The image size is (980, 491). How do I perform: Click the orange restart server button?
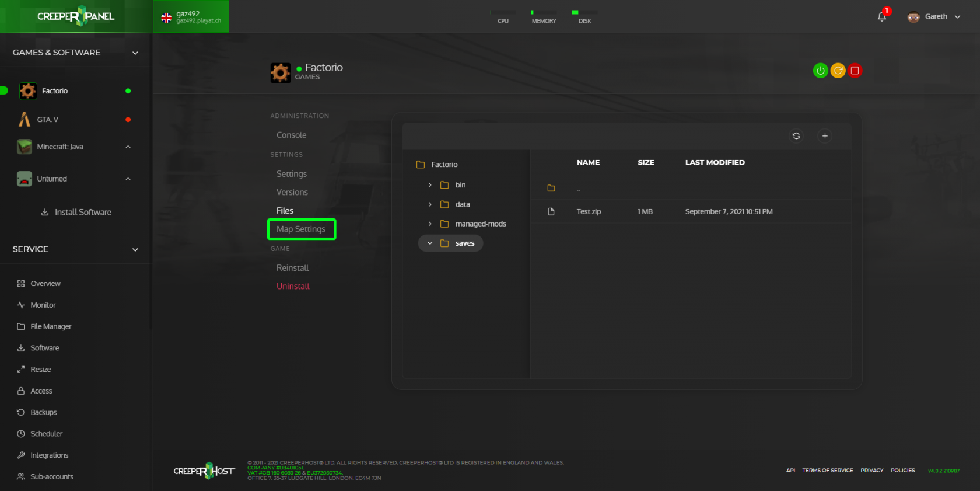coord(838,71)
